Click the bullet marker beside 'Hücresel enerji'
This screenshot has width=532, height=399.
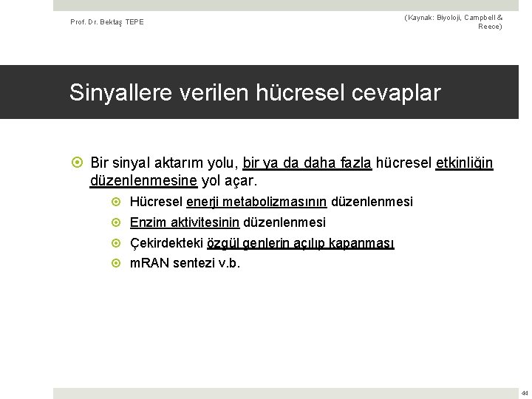(116, 202)
